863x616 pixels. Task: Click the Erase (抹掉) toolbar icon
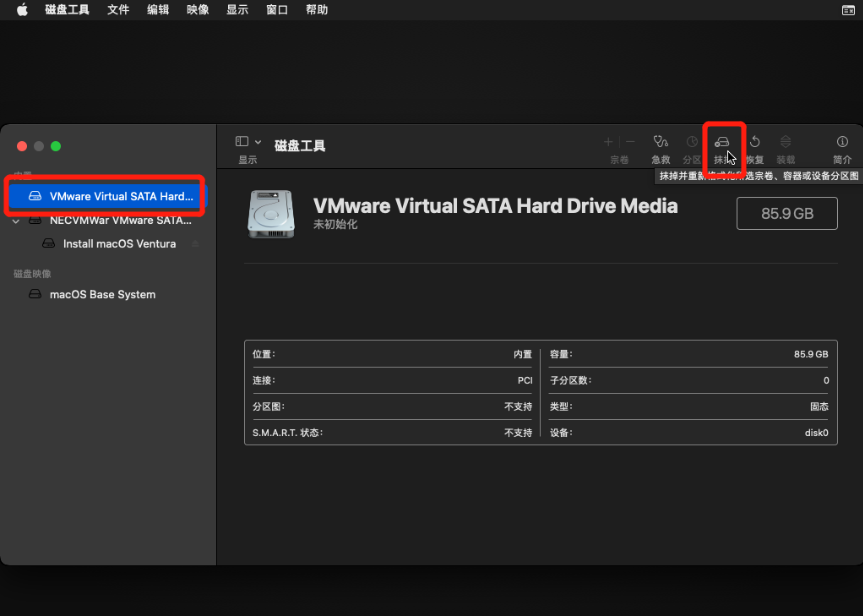(x=722, y=143)
